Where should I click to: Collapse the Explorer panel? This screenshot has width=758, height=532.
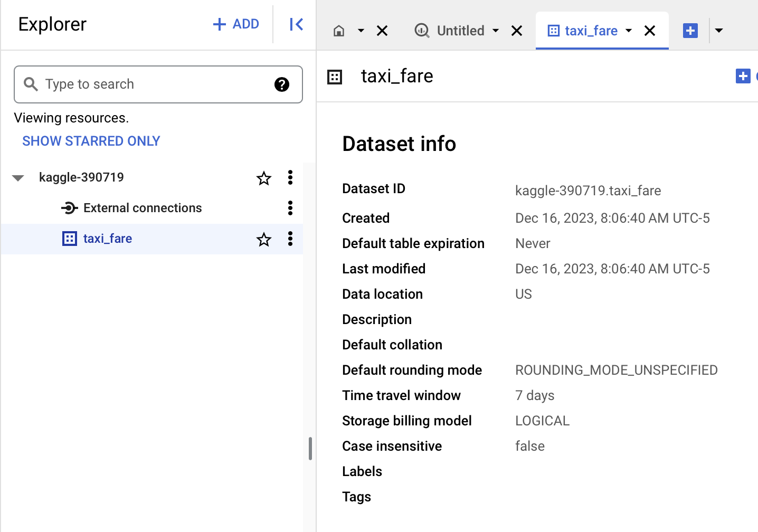[296, 24]
